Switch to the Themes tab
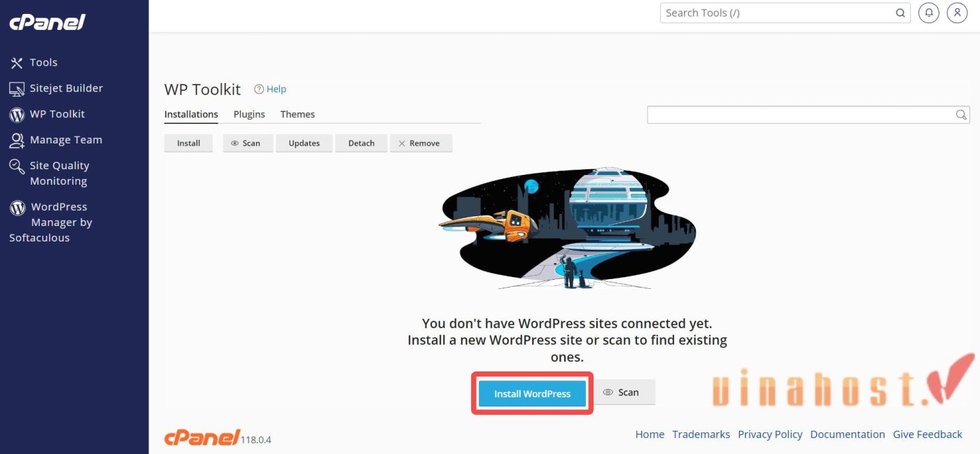 tap(297, 114)
